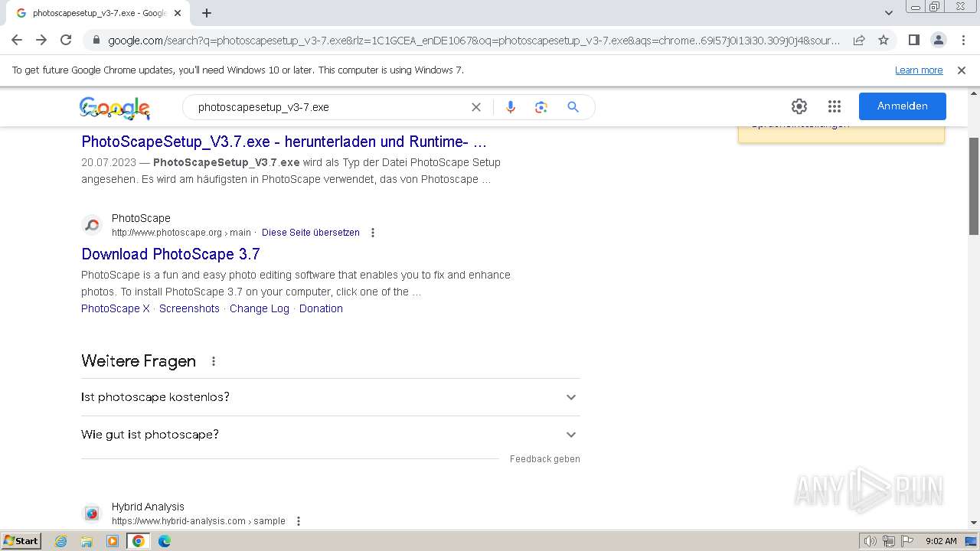The image size is (980, 551).
Task: Open Action Center flag tray icon
Action: click(x=907, y=541)
